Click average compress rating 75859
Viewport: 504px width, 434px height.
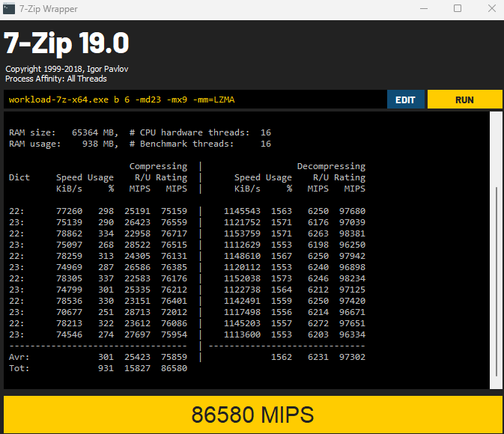(174, 357)
